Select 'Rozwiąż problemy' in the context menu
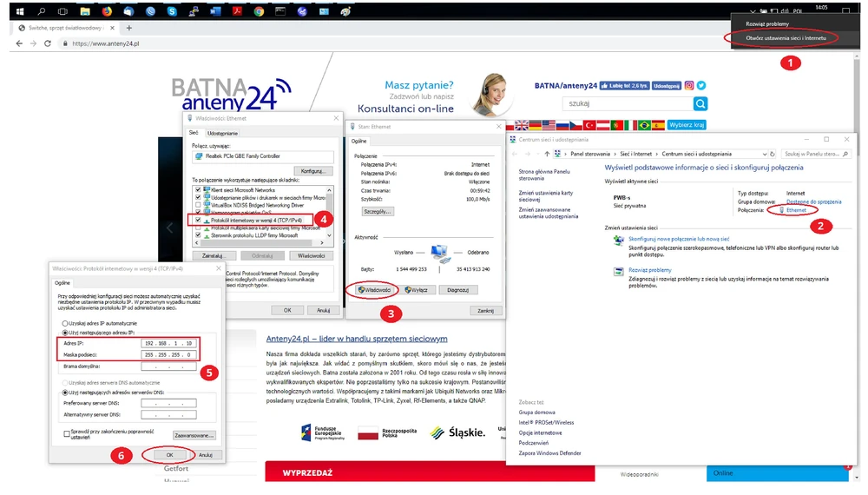The height and width of the screenshot is (495, 868). click(767, 24)
